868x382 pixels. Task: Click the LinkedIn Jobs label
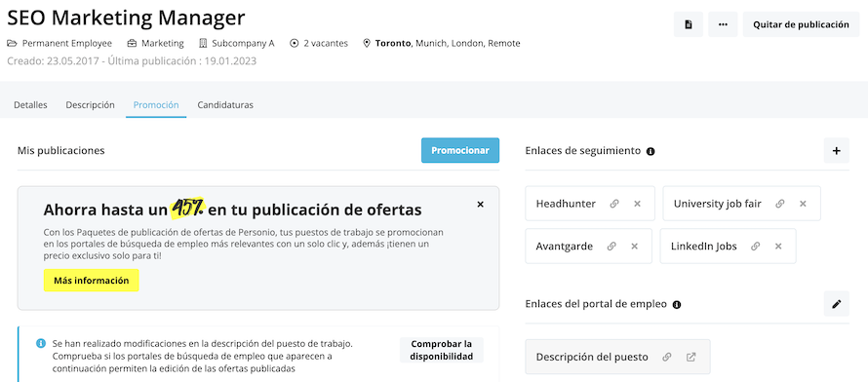tap(703, 247)
